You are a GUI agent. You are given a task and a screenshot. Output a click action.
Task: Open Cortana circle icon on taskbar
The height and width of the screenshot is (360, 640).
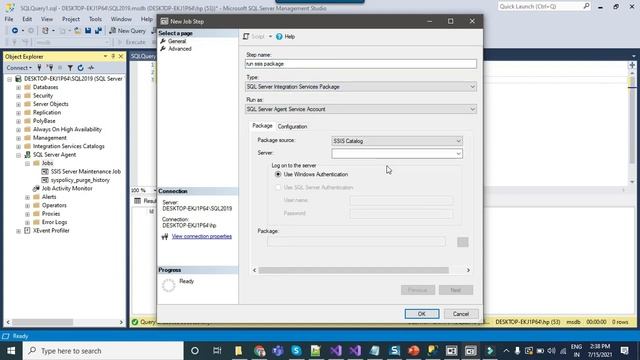[x=195, y=351]
